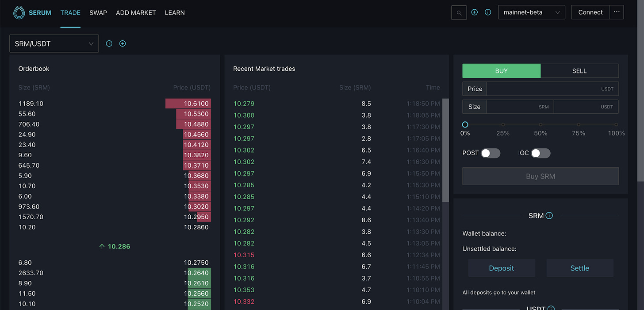Select ask price 10.6100 in orderbook
This screenshot has width=644, height=310.
pos(196,104)
